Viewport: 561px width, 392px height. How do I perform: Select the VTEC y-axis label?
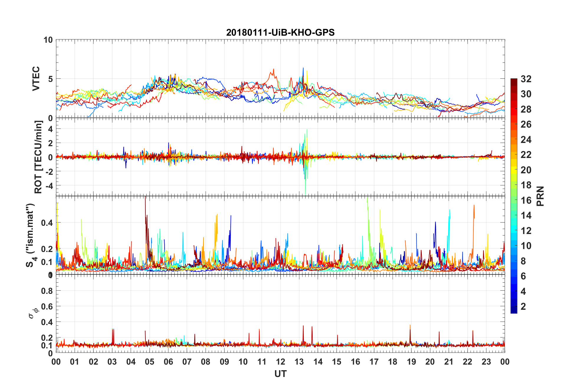tap(36, 79)
